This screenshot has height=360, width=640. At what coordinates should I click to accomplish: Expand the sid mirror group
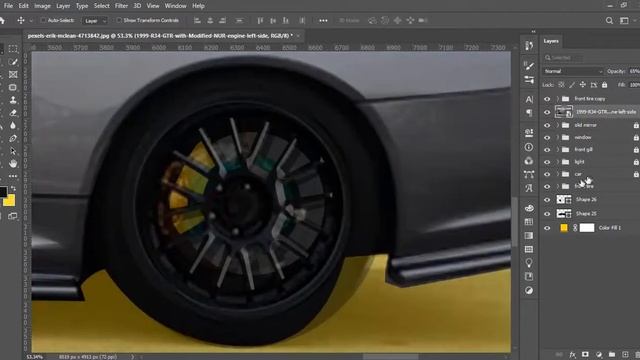tap(558, 125)
